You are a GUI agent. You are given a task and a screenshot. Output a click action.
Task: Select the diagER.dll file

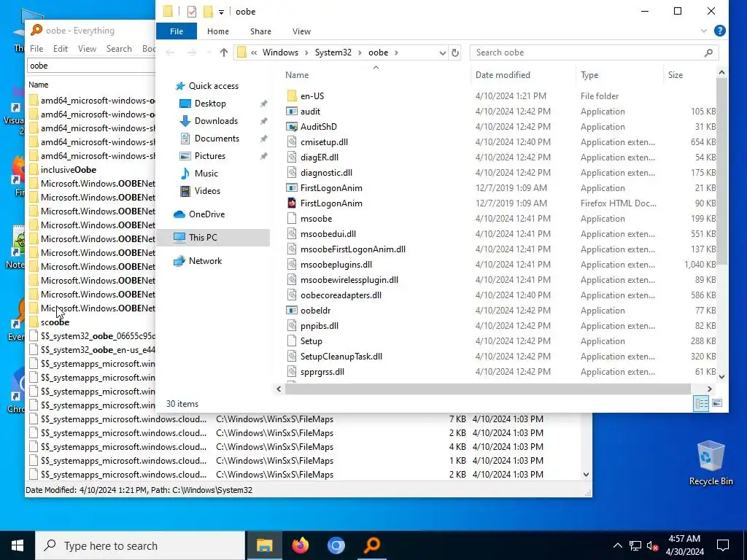tap(320, 157)
